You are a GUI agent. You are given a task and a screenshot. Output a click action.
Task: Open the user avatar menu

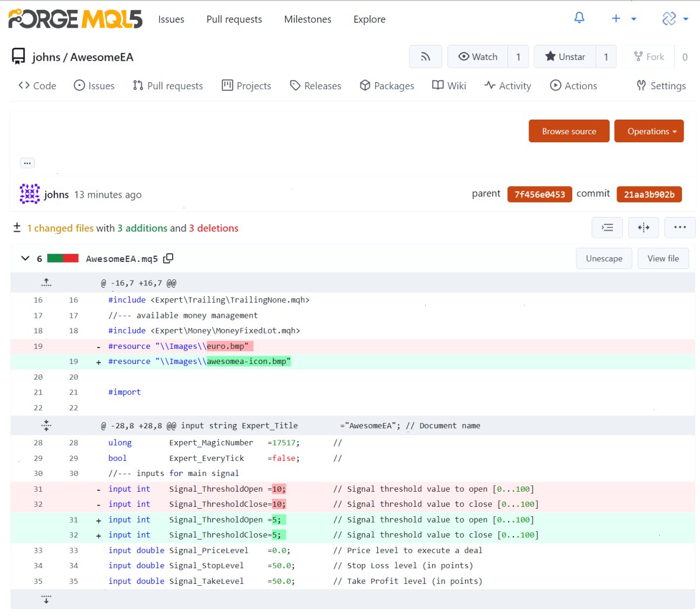coord(675,19)
